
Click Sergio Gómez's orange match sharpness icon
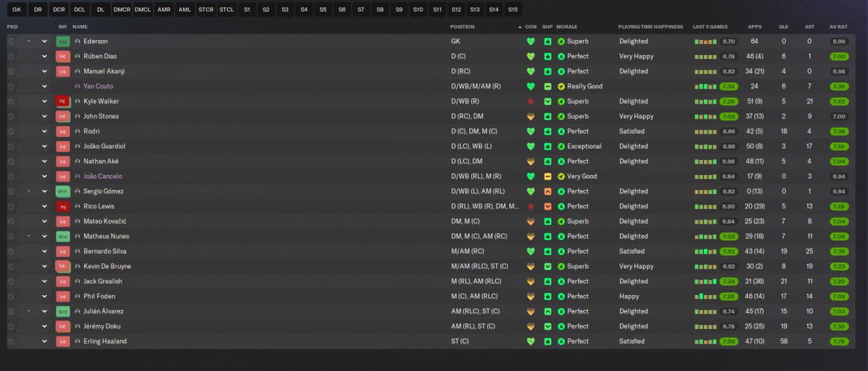tap(548, 191)
